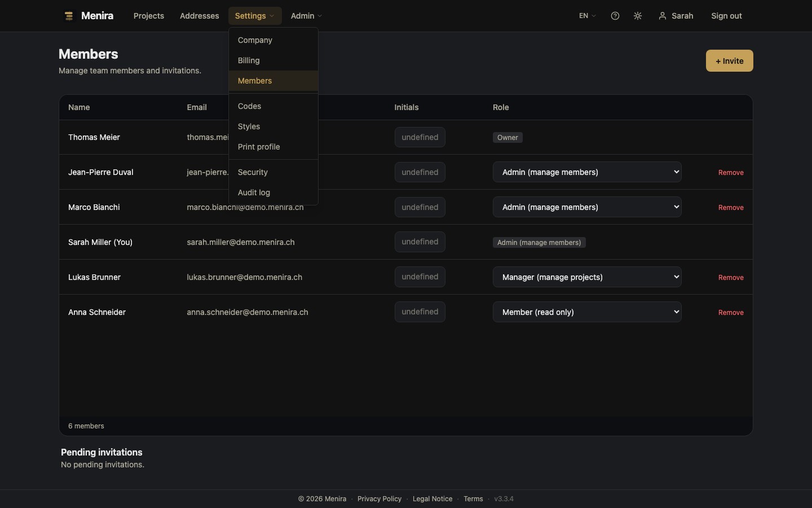Viewport: 812px width, 508px height.
Task: Click Thomas Meier's initials field
Action: coord(420,137)
